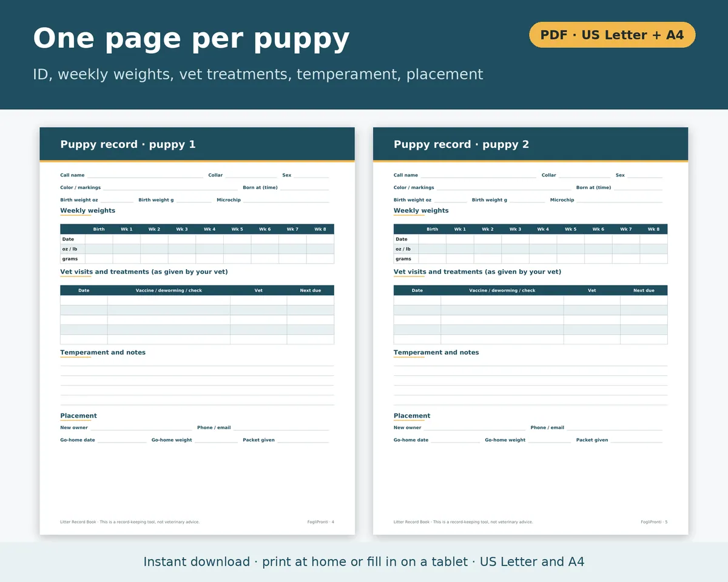
Task: Click the "Date" header in puppy 2 vet table
Action: click(x=417, y=290)
